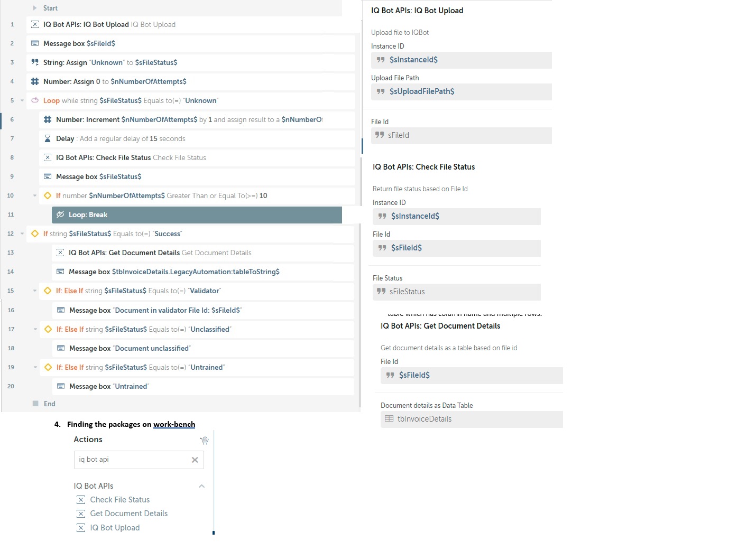
Task: Click the tblInvoiceDetails data table field
Action: pos(471,419)
